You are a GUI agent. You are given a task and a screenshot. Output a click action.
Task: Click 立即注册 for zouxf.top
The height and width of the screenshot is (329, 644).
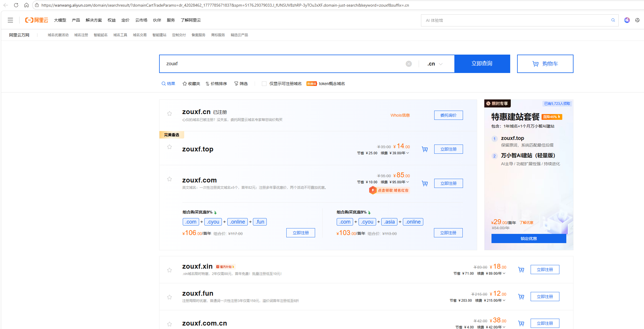(x=449, y=149)
